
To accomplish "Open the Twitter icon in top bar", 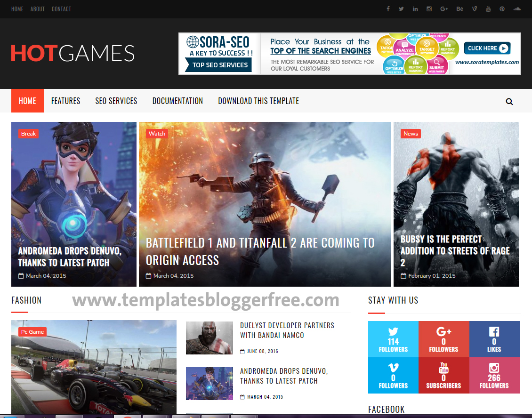I will click(x=402, y=9).
